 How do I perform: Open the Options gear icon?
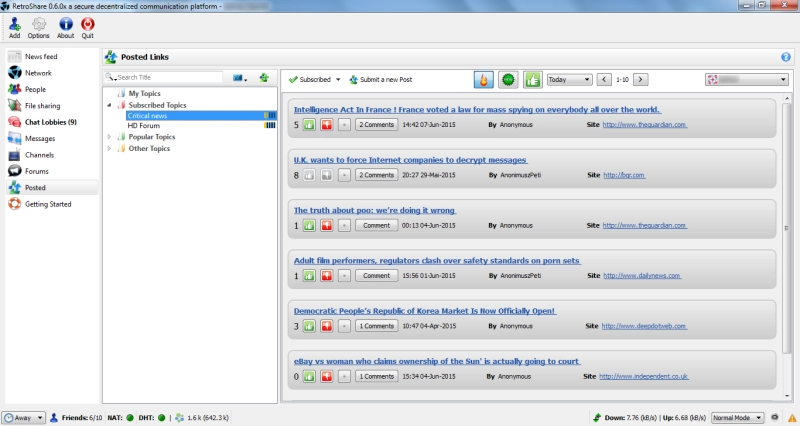pos(39,24)
